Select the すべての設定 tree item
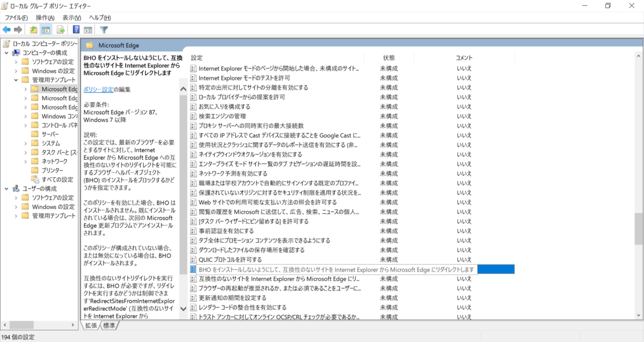Viewport: 644px width, 342px height. pyautogui.click(x=57, y=180)
